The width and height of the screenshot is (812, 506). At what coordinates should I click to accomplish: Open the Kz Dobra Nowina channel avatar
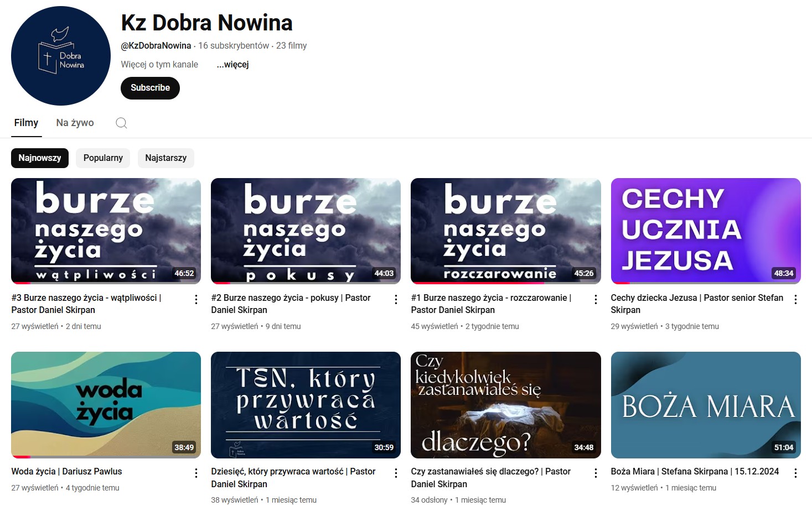click(x=61, y=56)
